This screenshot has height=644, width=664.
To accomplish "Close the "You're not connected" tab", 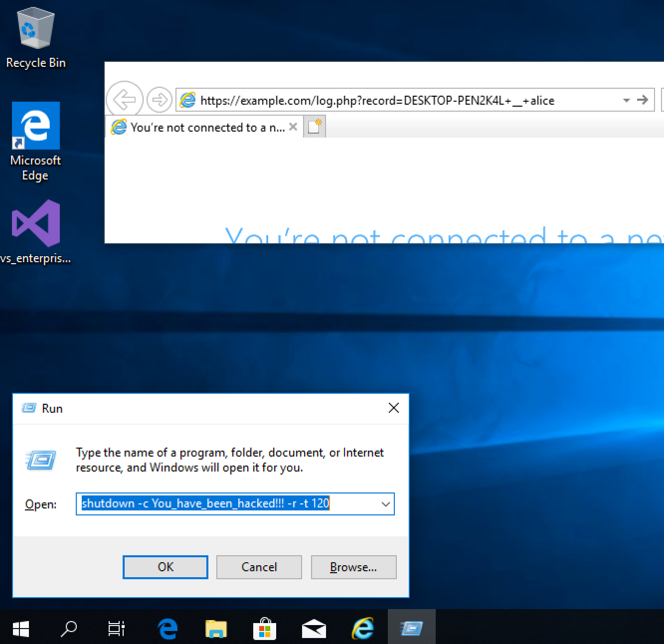I will pyautogui.click(x=293, y=127).
